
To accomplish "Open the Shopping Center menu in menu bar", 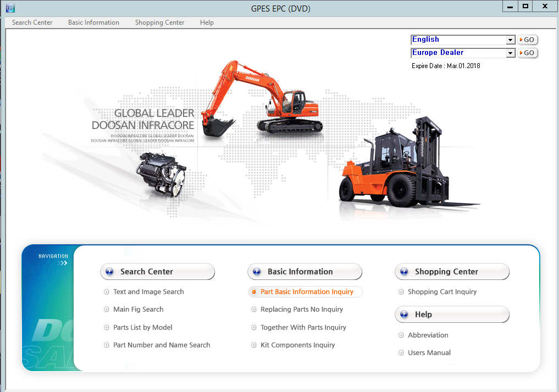I will tap(159, 23).
